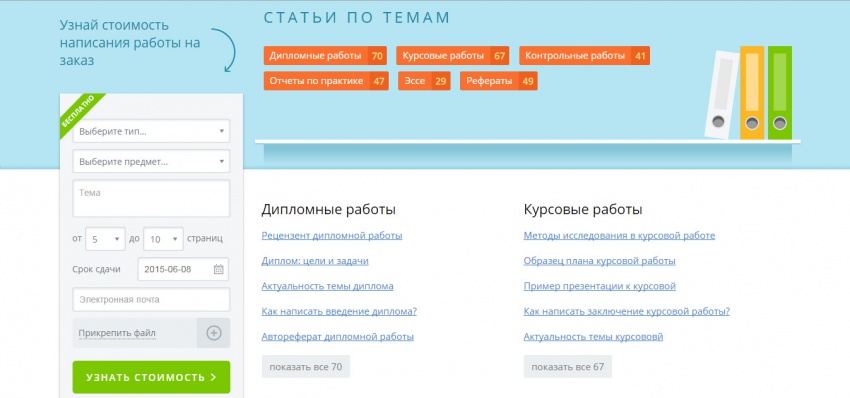The width and height of the screenshot is (850, 398).
Task: Select the 'Рефераты 49' tag
Action: (x=499, y=81)
